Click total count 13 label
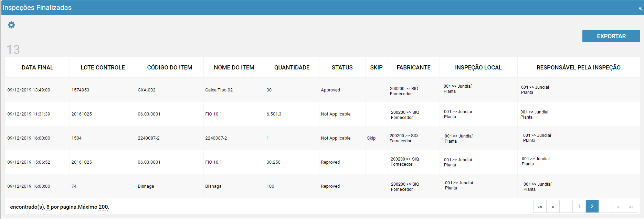The height and width of the screenshot is (219, 644). [13, 50]
